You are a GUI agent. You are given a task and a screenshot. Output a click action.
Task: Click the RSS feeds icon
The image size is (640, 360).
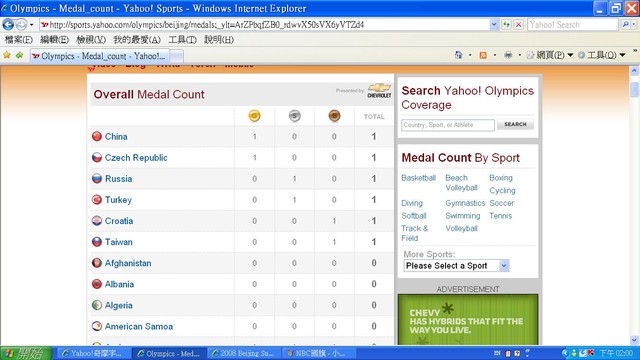point(483,55)
